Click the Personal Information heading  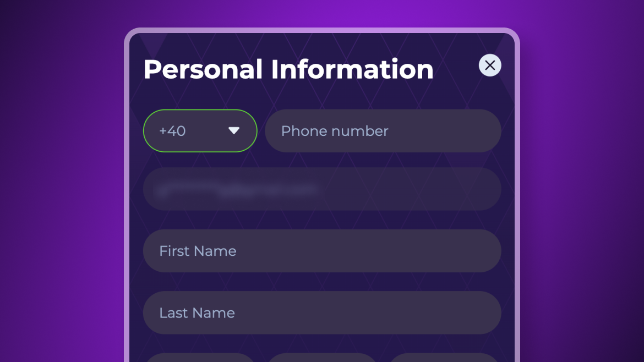click(x=288, y=69)
